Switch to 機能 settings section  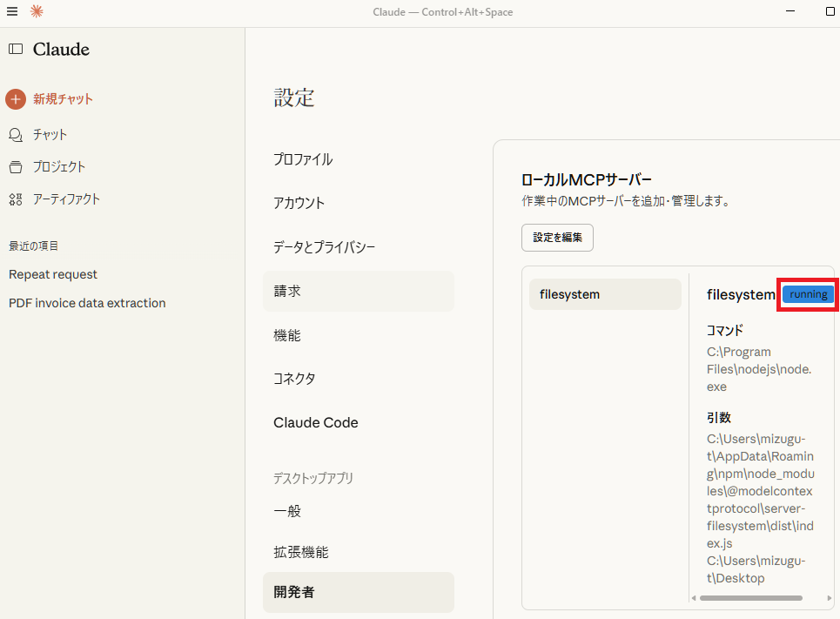point(287,335)
